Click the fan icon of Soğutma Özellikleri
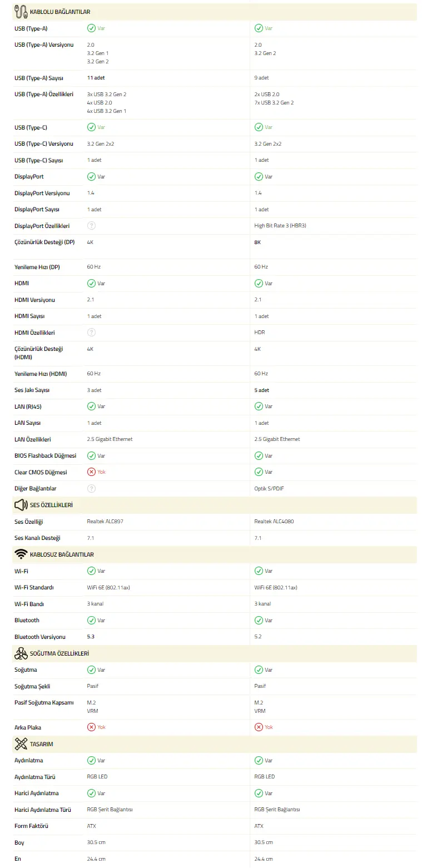Viewport: 422px width, 868px height. (x=21, y=653)
